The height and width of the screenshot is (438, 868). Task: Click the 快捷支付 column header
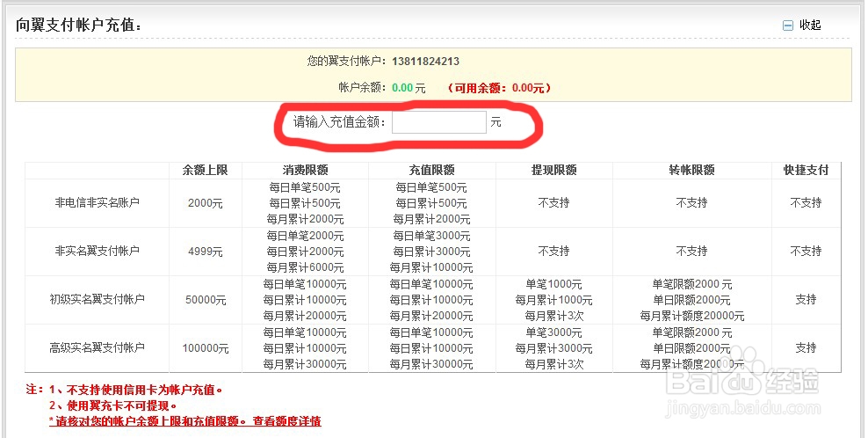tap(806, 171)
